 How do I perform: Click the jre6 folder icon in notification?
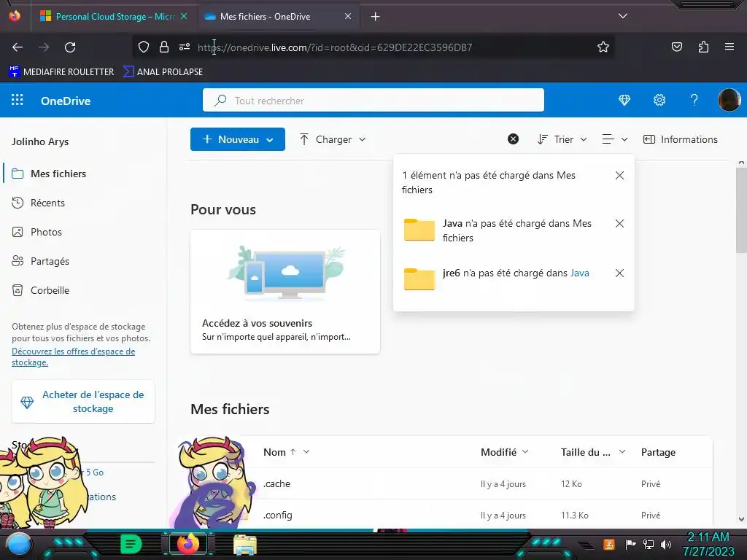point(419,279)
